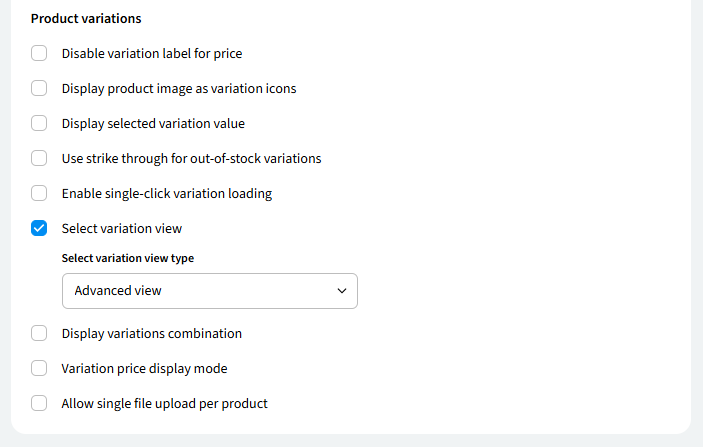The image size is (703, 447).
Task: Check the Display selected variation value box
Action: 39,123
